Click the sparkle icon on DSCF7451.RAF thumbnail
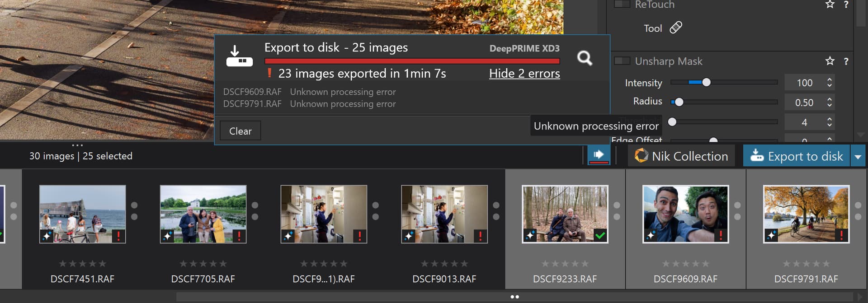 (47, 235)
